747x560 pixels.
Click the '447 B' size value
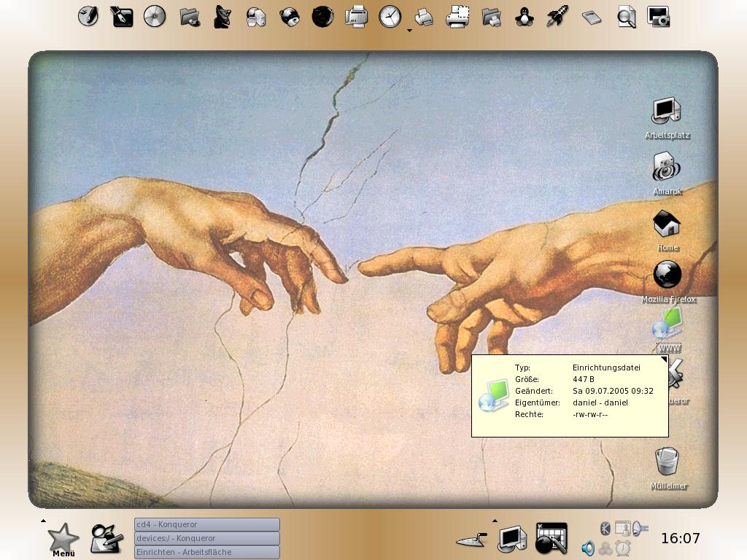[x=583, y=379]
